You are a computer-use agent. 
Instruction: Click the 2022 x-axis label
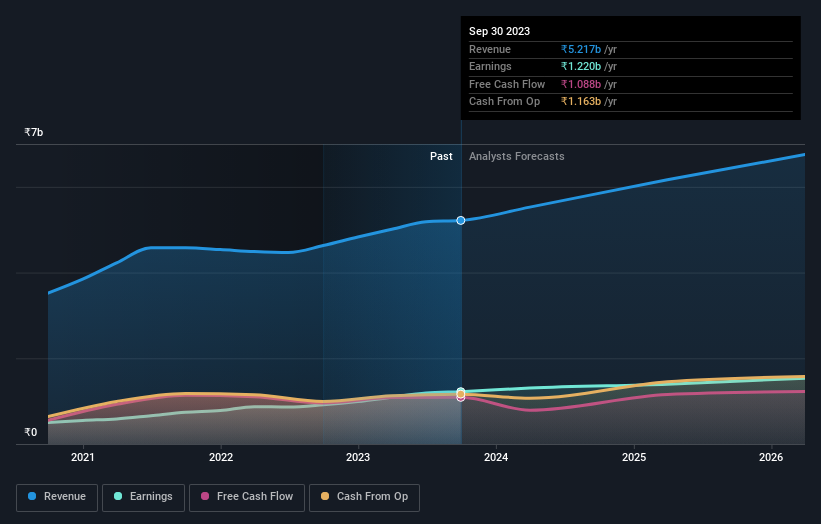point(221,458)
